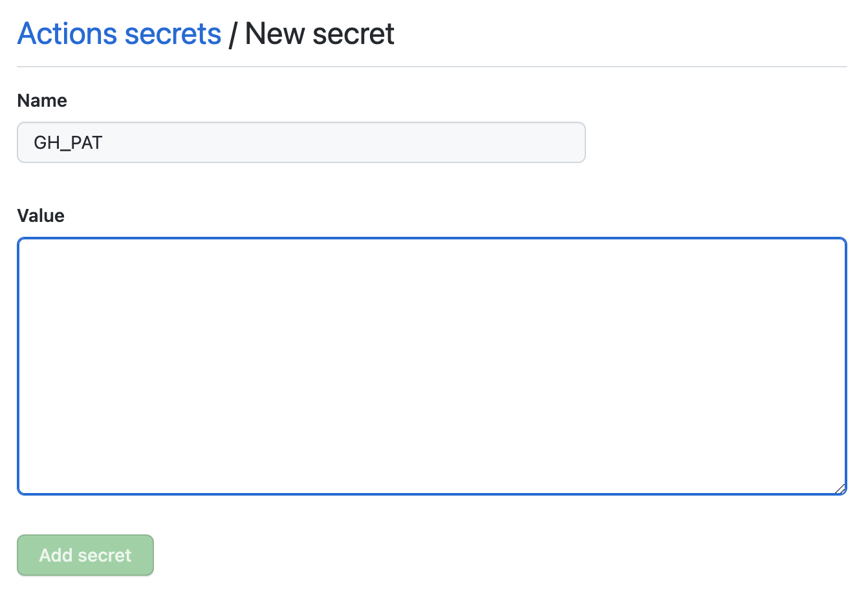The width and height of the screenshot is (868, 603).
Task: Click the Value field label
Action: pos(41,216)
